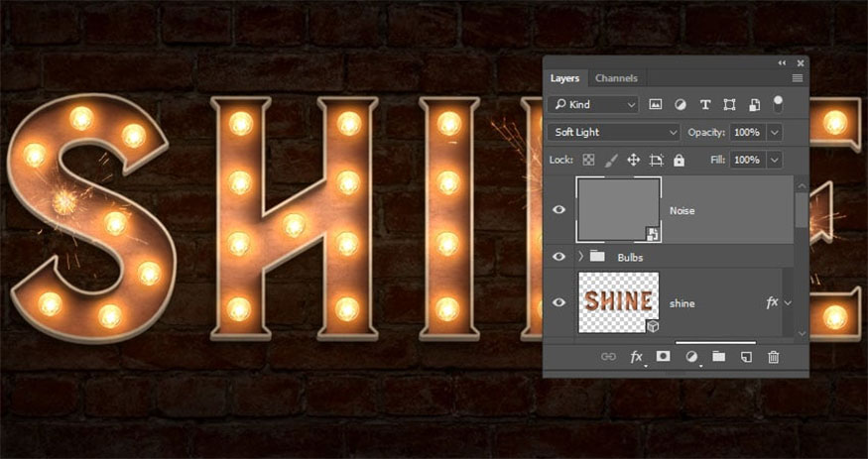
Task: Click the Fill percentage field
Action: 747,160
